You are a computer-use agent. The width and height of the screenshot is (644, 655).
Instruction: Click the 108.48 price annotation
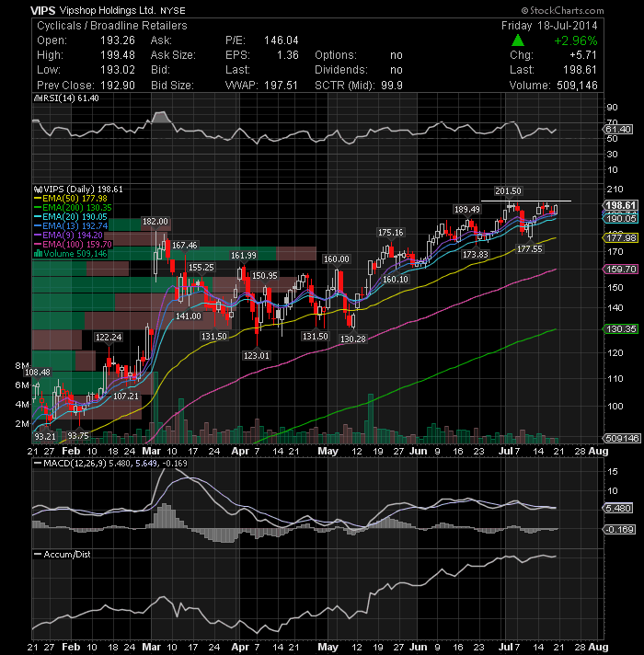click(x=38, y=372)
